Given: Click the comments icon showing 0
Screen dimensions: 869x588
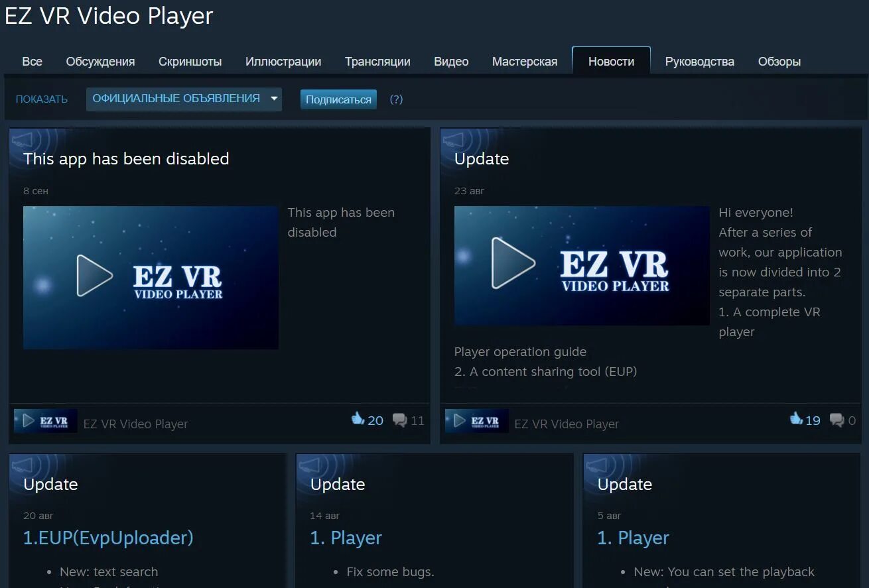Looking at the screenshot, I should 837,420.
